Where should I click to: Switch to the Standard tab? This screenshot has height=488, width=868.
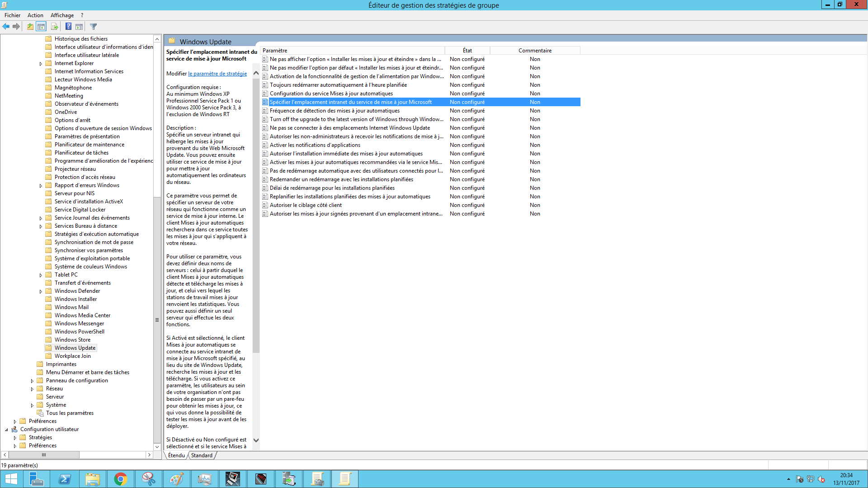202,455
